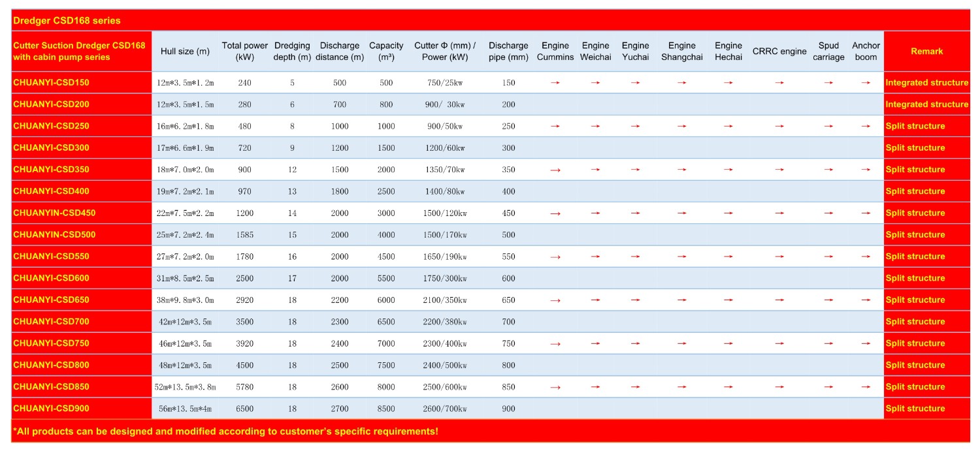This screenshot has height=451, width=980.
Task: Click the 2100/350kw cutter power cell
Action: (x=444, y=300)
